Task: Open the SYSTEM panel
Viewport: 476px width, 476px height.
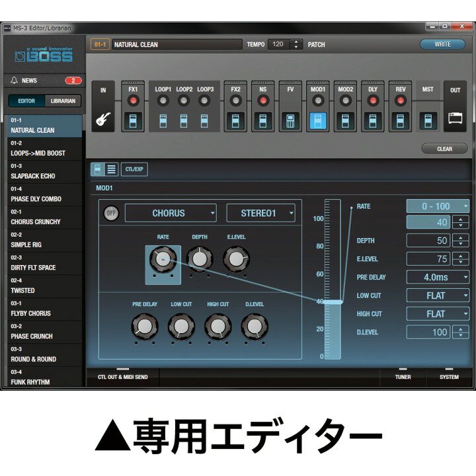Action: tap(449, 377)
